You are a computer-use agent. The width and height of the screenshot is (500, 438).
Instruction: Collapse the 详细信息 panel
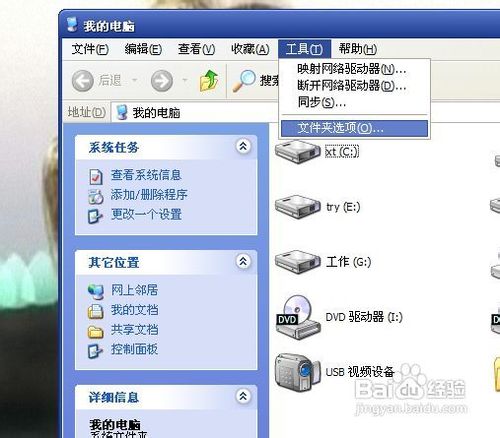[243, 396]
